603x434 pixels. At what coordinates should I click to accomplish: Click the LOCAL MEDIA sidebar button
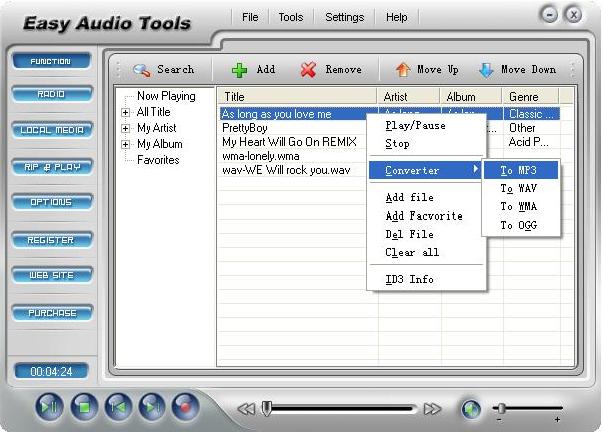click(x=52, y=130)
